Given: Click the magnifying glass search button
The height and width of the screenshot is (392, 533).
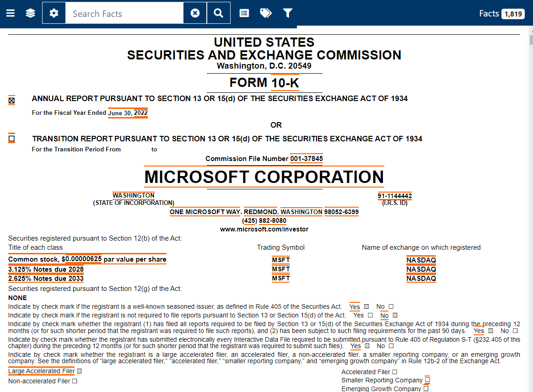Looking at the screenshot, I should tap(219, 13).
